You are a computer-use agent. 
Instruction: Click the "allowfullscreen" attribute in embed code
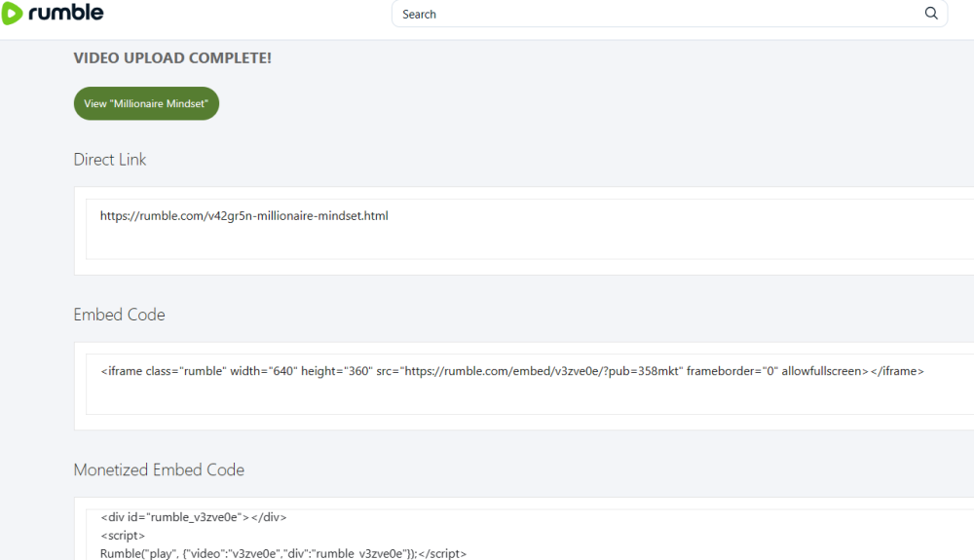coord(824,371)
